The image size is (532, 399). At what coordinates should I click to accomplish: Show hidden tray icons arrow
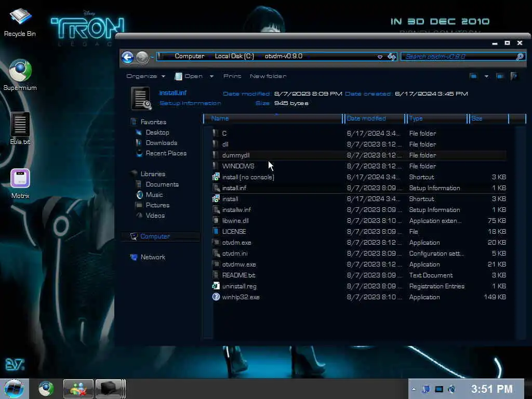coord(414,389)
